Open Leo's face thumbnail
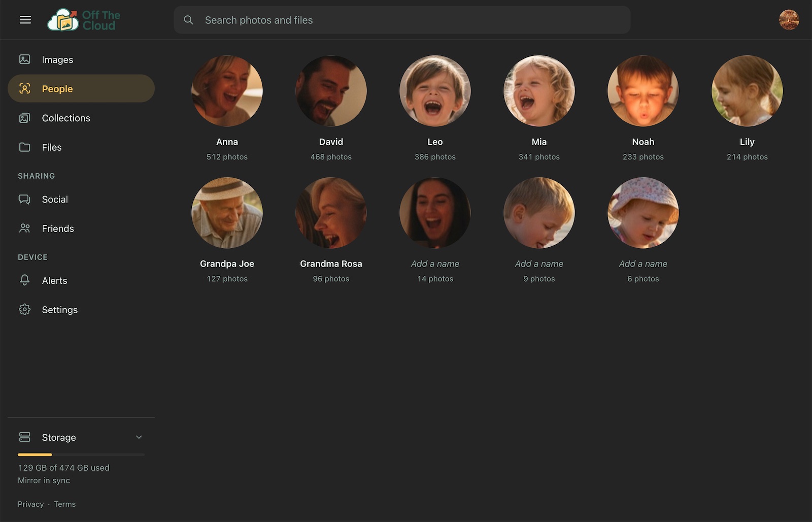812x522 pixels. click(435, 91)
